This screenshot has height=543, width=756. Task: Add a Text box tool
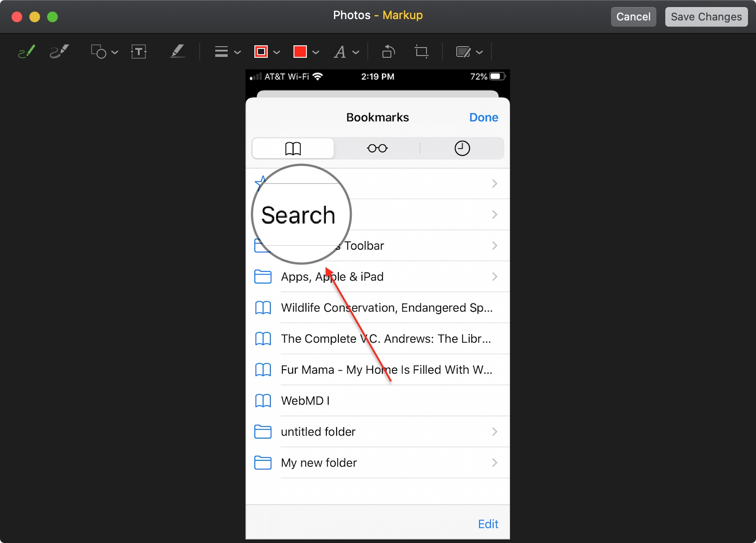pyautogui.click(x=139, y=52)
